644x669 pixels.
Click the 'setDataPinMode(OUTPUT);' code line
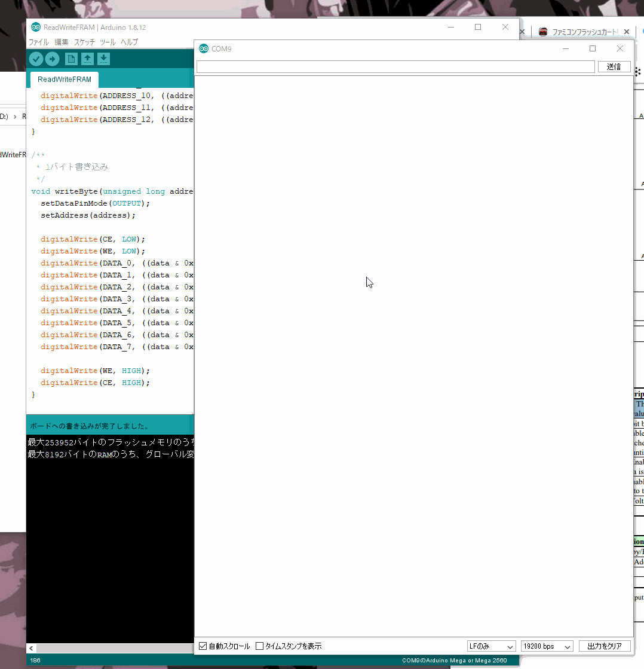click(x=95, y=203)
